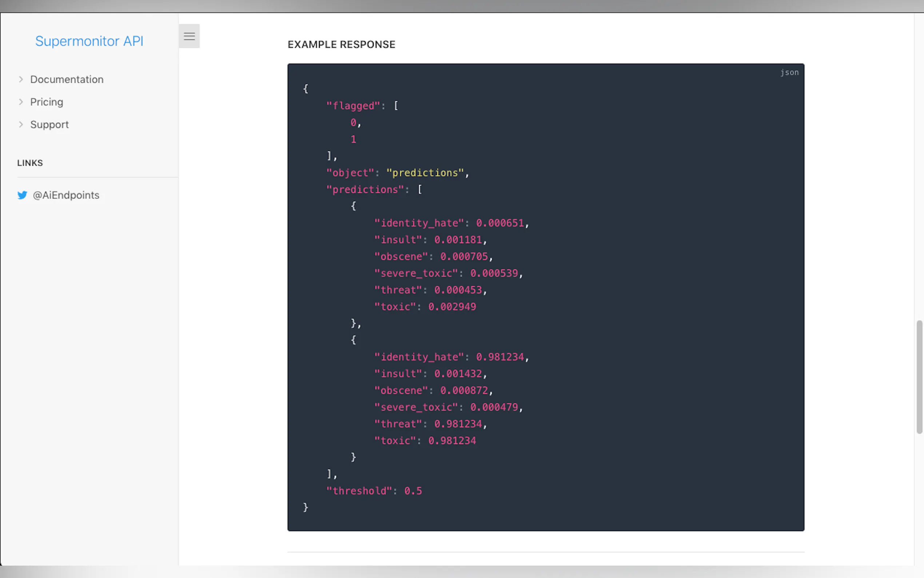Click the EXAMPLE RESPONSE heading
This screenshot has height=578, width=924.
coord(341,44)
